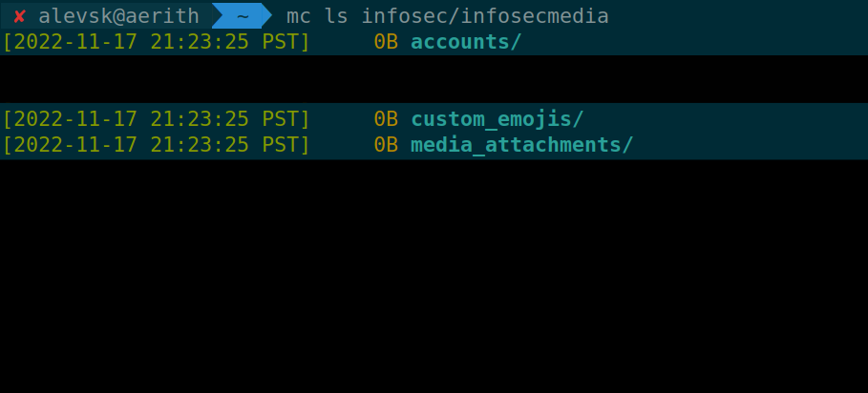The width and height of the screenshot is (868, 393).
Task: Click the infosec/infosecmedia path argument
Action: click(x=485, y=16)
